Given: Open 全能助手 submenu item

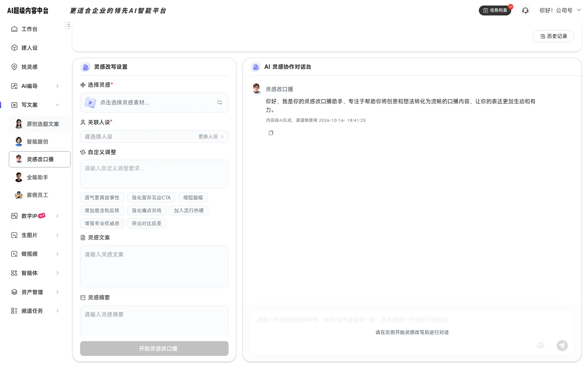Looking at the screenshot, I should [40, 177].
